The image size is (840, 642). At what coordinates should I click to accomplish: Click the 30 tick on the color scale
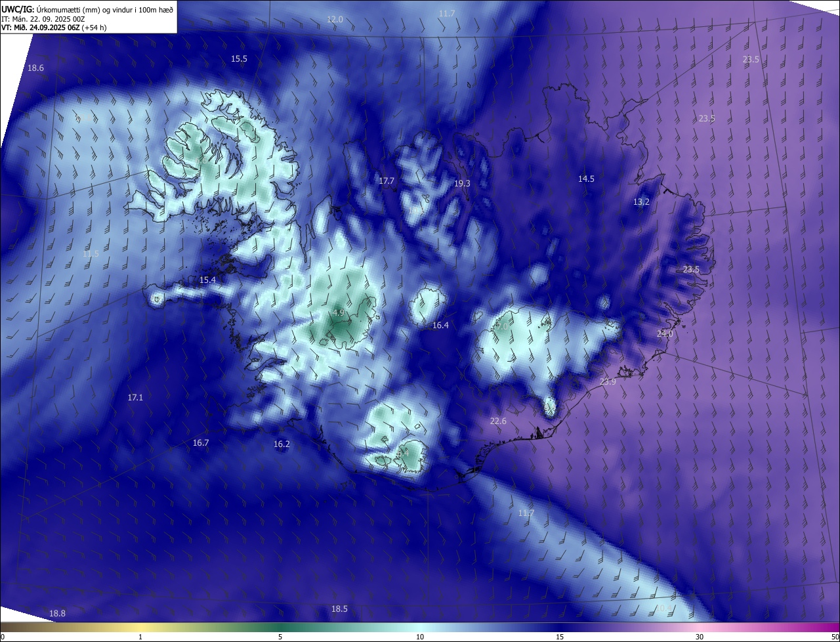click(700, 637)
